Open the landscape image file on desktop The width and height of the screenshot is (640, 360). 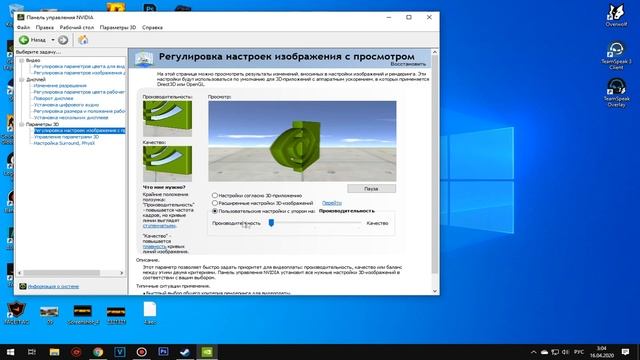tap(49, 314)
